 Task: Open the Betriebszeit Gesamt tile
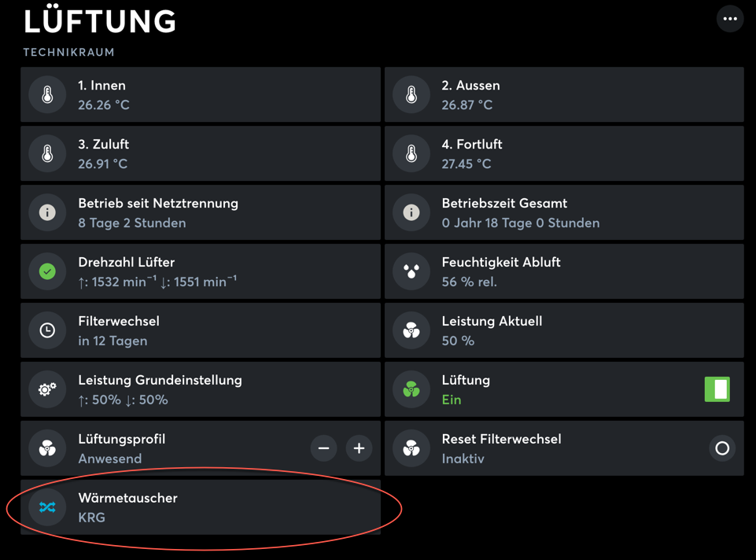(564, 212)
